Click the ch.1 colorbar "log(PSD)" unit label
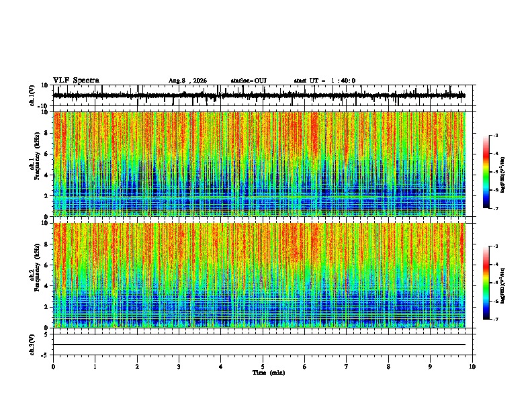 (x=502, y=175)
